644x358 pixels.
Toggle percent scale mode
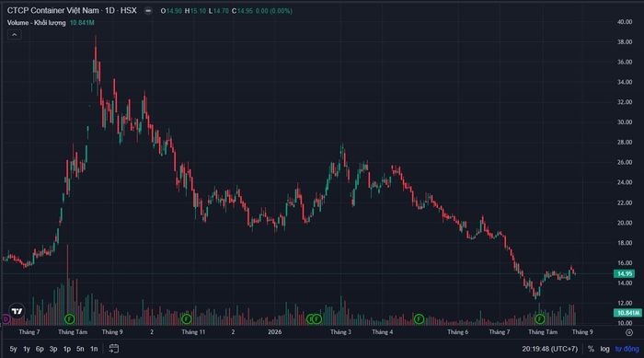click(x=591, y=349)
